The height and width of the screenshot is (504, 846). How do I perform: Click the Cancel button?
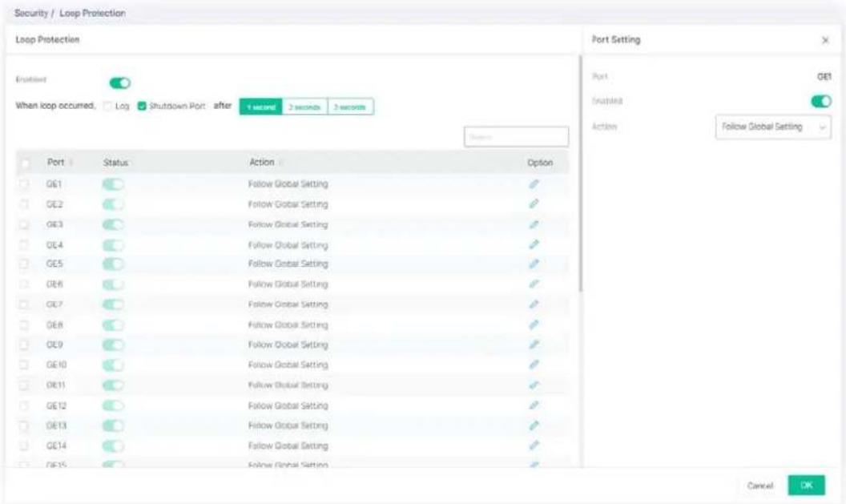click(759, 486)
